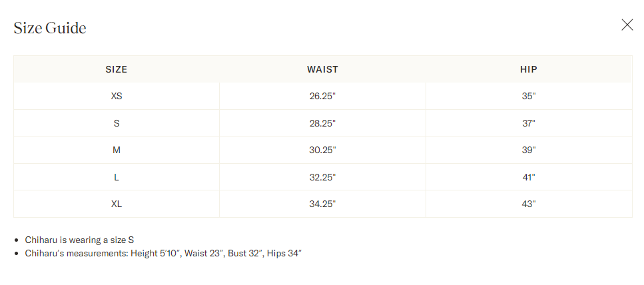Click the 26.25" waist value

(x=322, y=96)
